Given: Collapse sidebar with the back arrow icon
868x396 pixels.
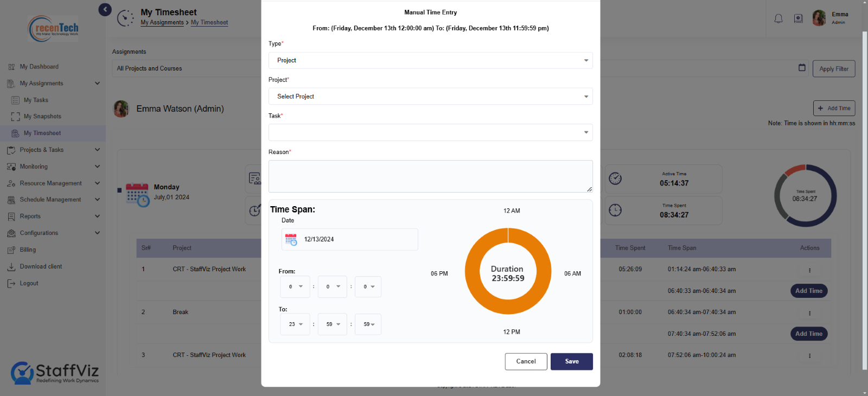Looking at the screenshot, I should pyautogui.click(x=105, y=9).
